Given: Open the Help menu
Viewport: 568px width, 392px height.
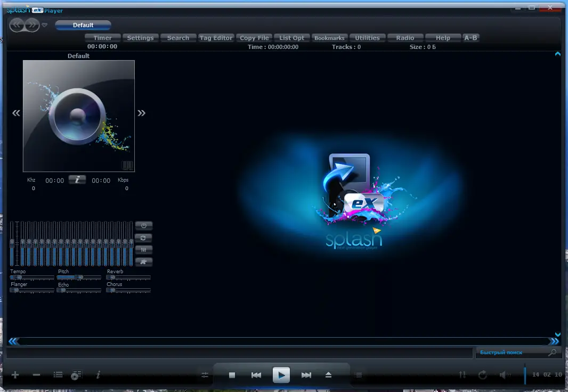Looking at the screenshot, I should (443, 38).
